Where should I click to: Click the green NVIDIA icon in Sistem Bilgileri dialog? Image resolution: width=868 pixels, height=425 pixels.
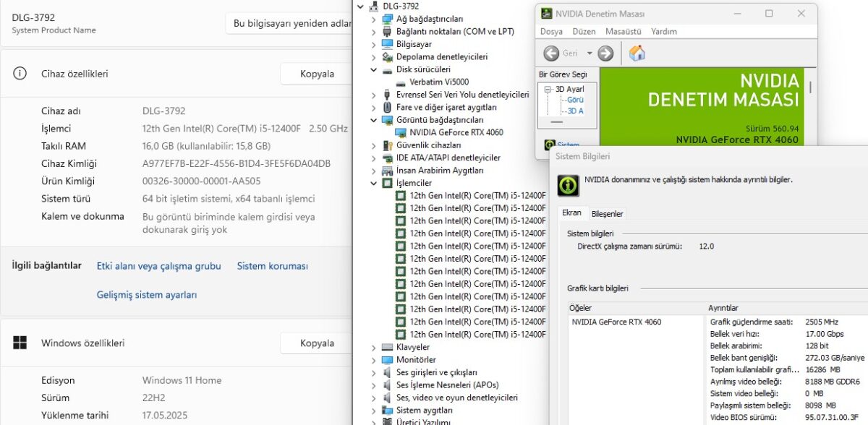[568, 185]
